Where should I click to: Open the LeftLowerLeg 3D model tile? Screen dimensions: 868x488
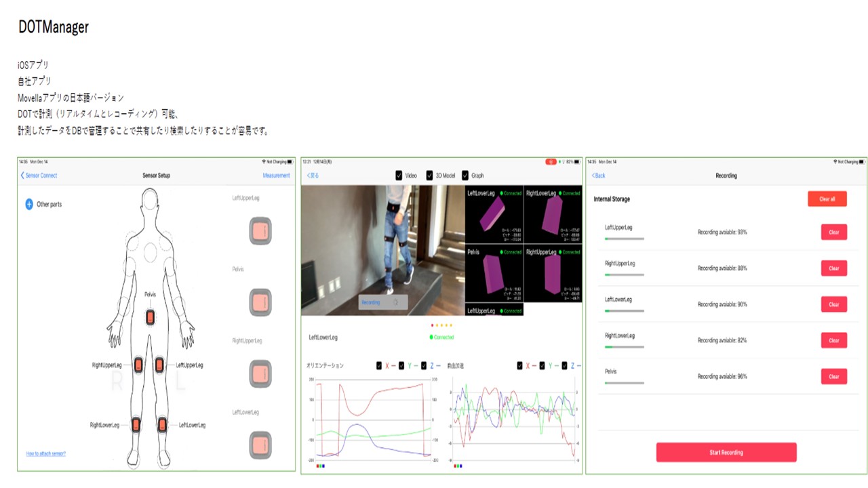click(x=494, y=215)
